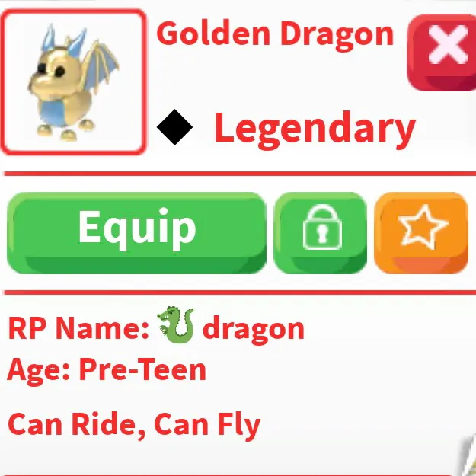The height and width of the screenshot is (476, 476).
Task: Toggle the green padlock lock button
Action: pyautogui.click(x=321, y=233)
